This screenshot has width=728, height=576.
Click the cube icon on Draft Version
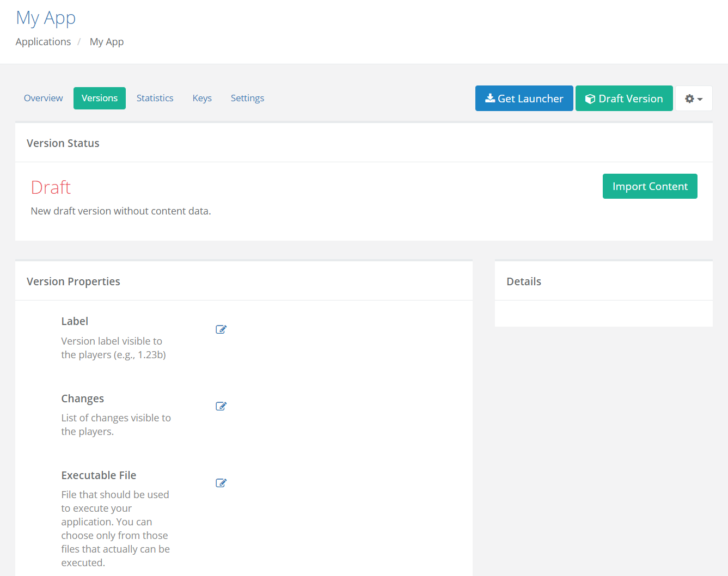[x=590, y=99]
